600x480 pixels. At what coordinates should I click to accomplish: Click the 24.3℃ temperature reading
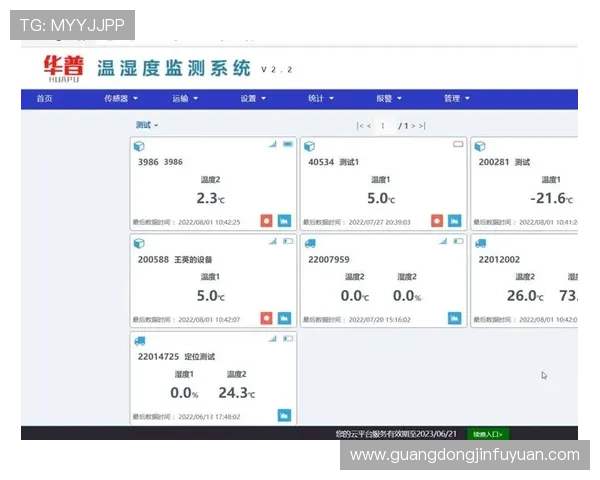point(236,393)
